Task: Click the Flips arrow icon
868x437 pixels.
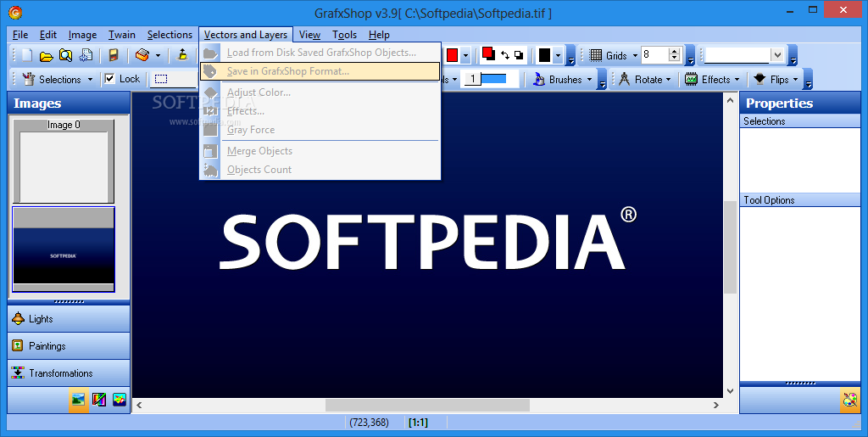Action: pyautogui.click(x=759, y=79)
